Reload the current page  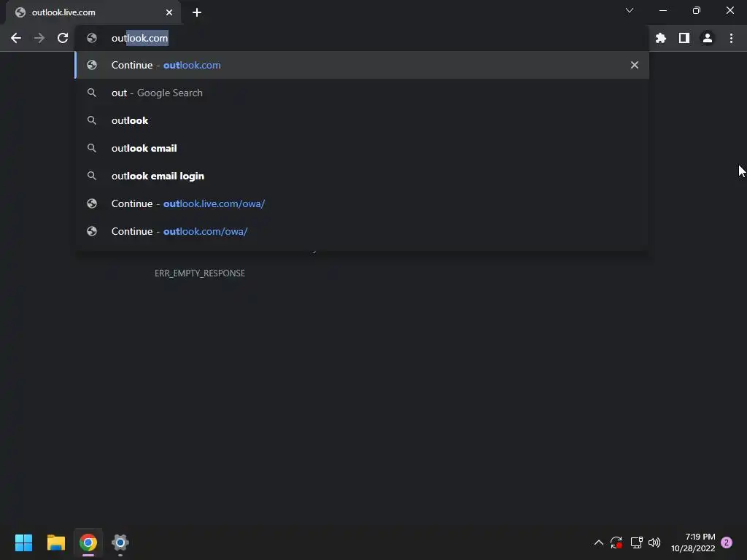coord(63,38)
